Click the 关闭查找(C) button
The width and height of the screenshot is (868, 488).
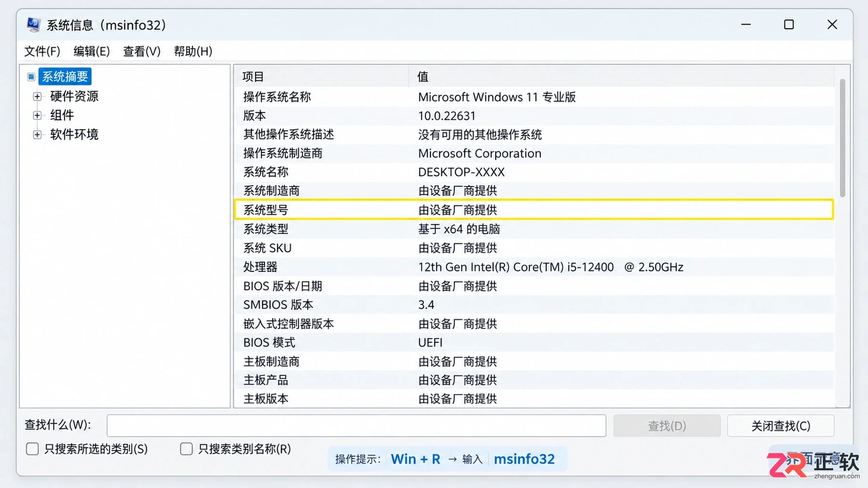(781, 426)
